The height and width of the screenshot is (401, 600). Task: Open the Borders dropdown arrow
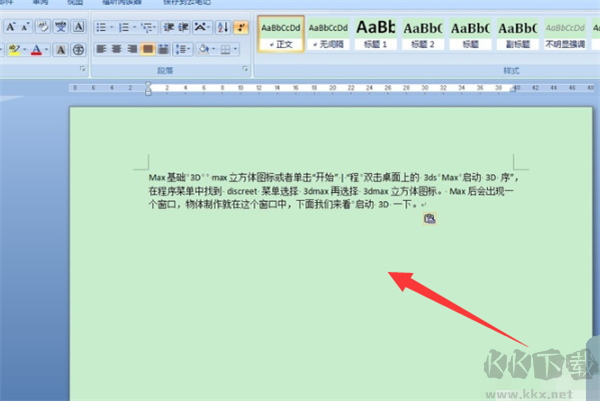click(235, 49)
